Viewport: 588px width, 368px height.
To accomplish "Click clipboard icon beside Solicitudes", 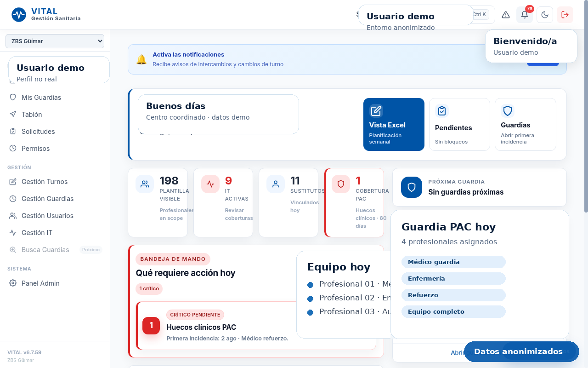I will [13, 132].
